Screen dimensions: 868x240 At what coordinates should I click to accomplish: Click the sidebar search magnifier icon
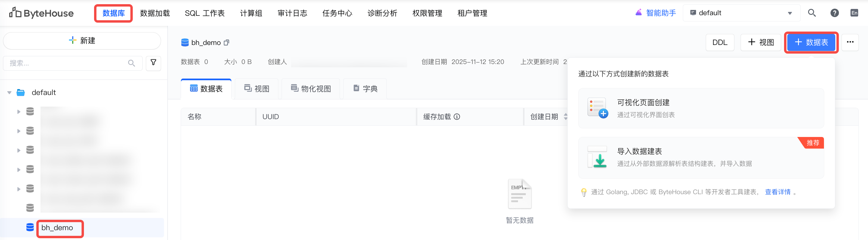(x=131, y=63)
